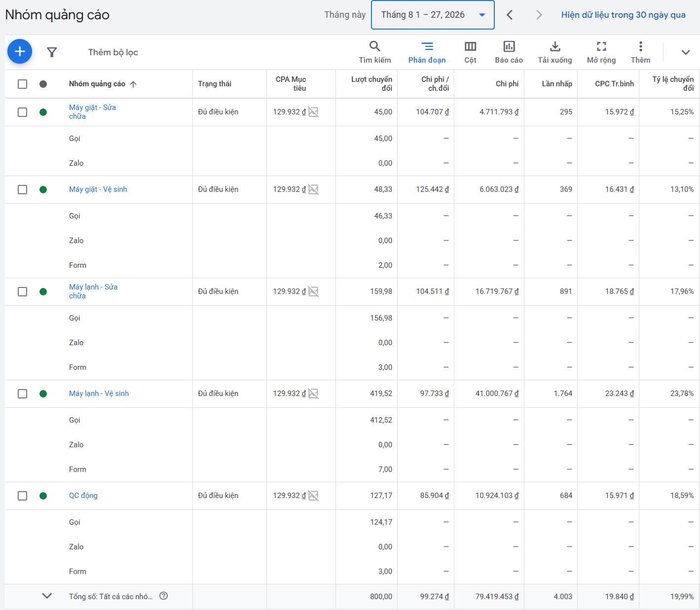Go to previous date period arrow
Viewport: 700px width, 610px height.
[x=510, y=15]
